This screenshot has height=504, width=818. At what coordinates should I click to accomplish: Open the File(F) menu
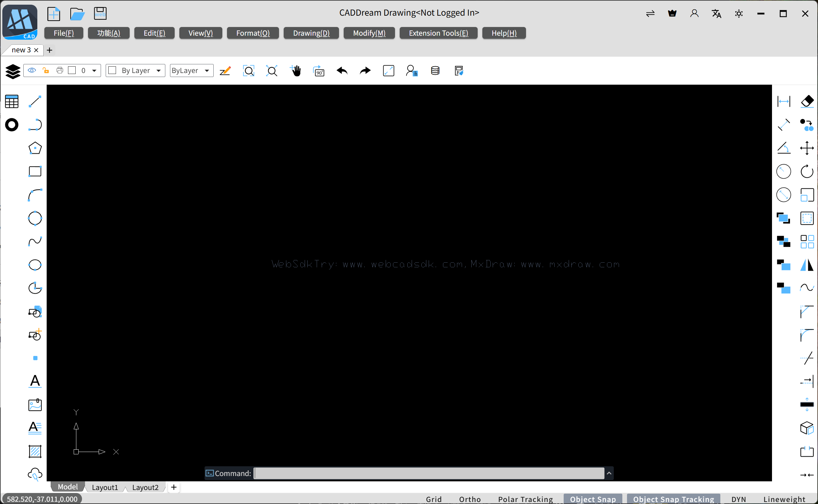(x=64, y=33)
